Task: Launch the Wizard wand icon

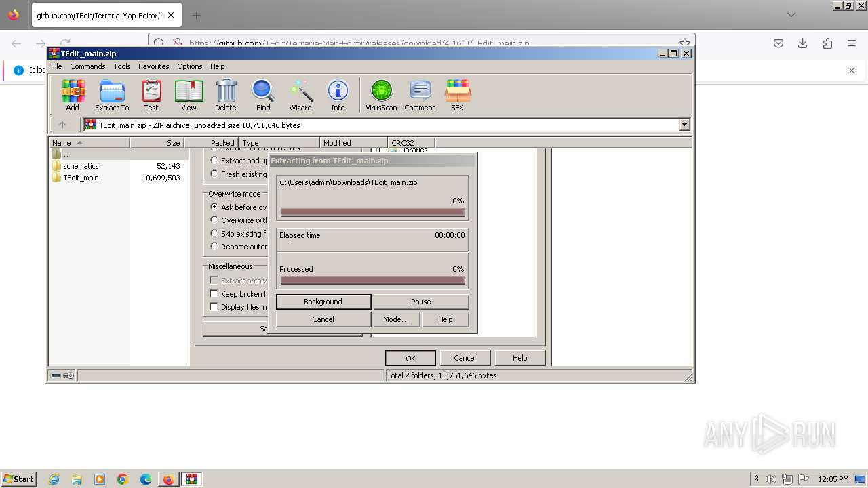Action: [300, 95]
